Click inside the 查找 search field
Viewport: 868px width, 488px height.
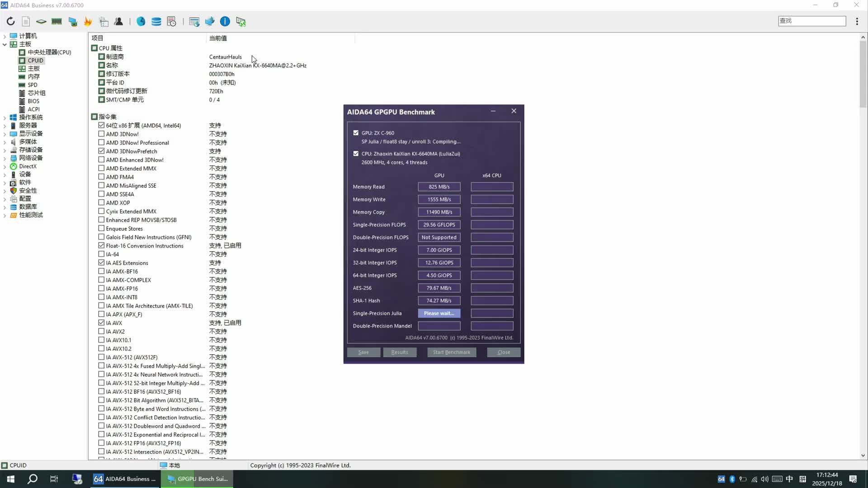pyautogui.click(x=811, y=21)
